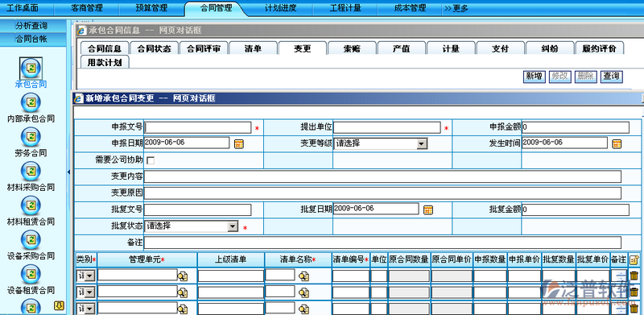Open calendar picker beside 发生时间
Image resolution: width=644 pixels, height=315 pixels.
pos(617,144)
